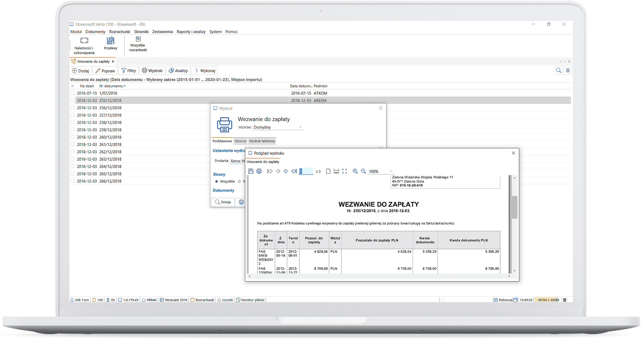This screenshot has height=350, width=644.
Task: Open the Filtry button
Action: [129, 71]
